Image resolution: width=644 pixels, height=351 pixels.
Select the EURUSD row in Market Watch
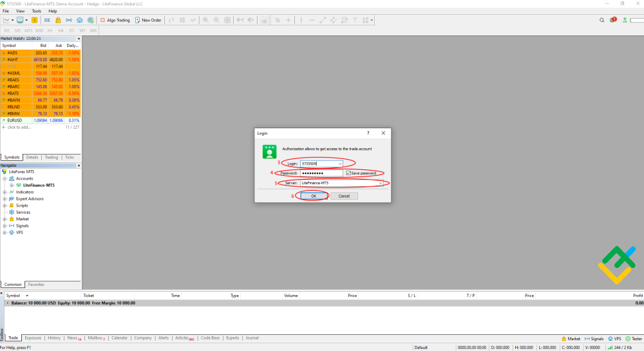click(40, 120)
